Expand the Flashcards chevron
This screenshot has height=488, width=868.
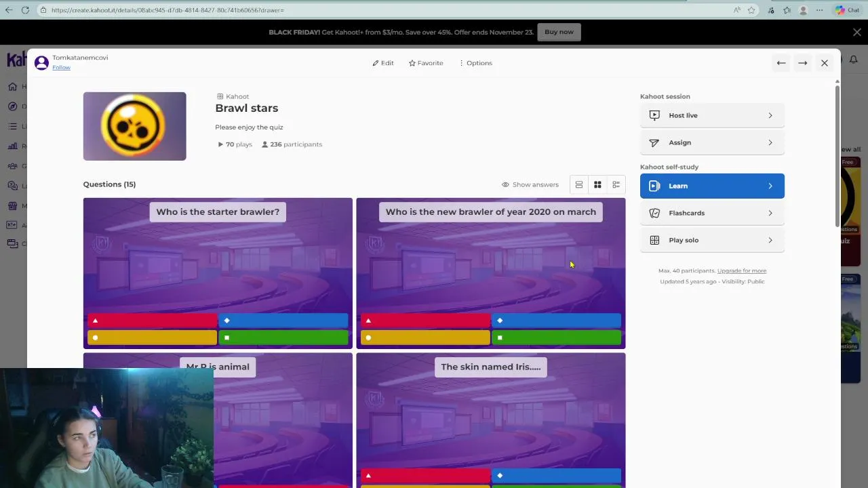770,213
